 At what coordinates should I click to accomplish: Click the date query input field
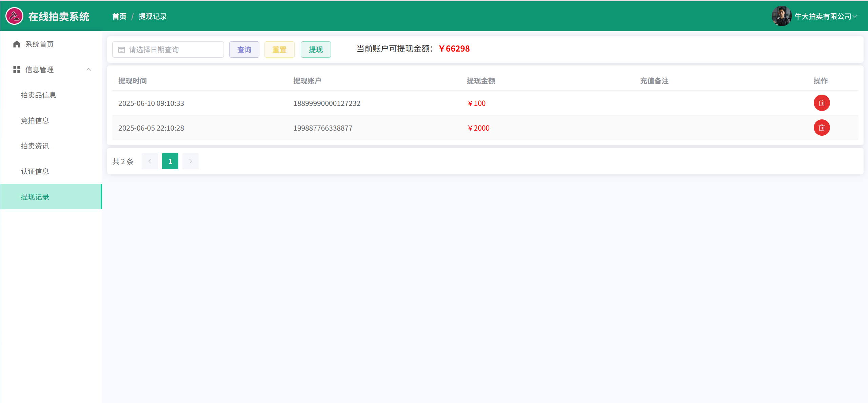(x=173, y=50)
